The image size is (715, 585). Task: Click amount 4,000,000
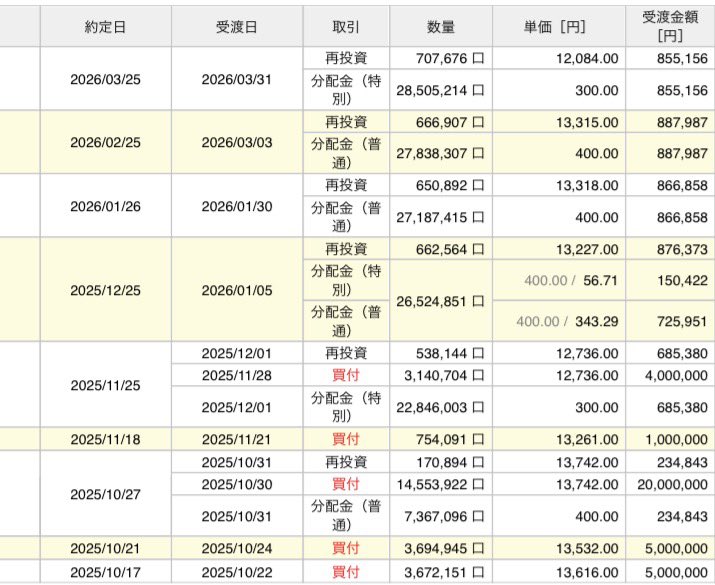676,376
